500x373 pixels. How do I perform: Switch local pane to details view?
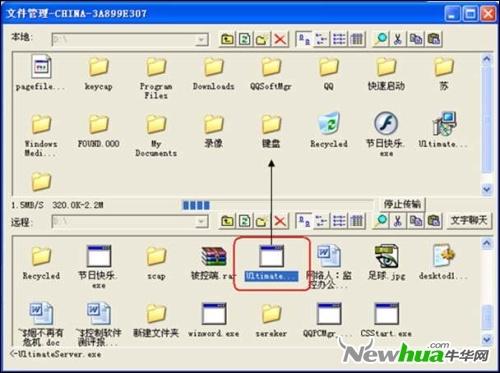[357, 39]
